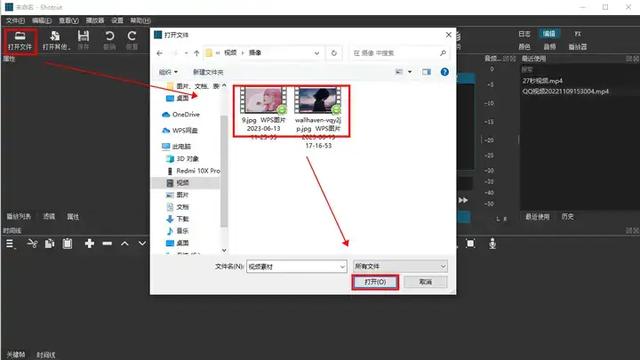Click the timeline paste clipboard icon

pos(67,244)
